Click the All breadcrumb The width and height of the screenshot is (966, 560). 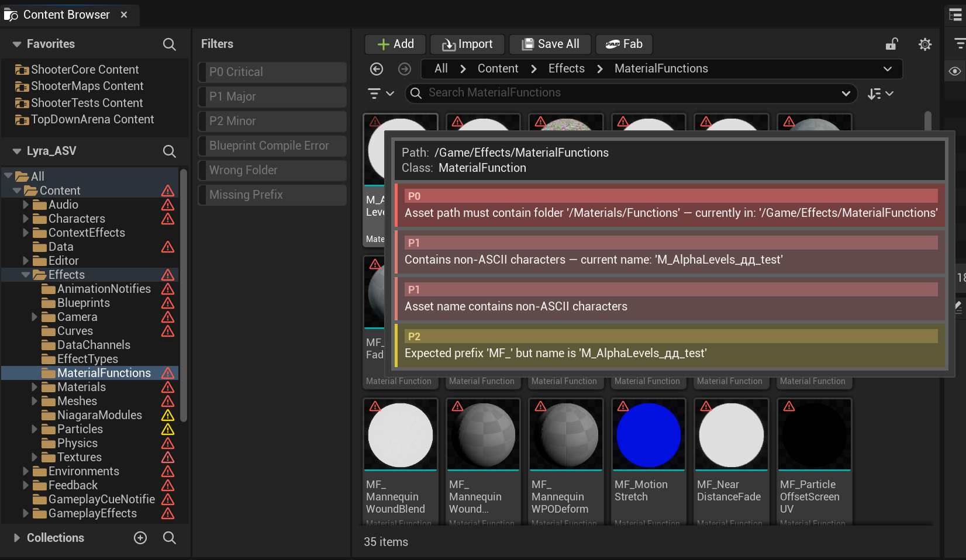pos(441,69)
